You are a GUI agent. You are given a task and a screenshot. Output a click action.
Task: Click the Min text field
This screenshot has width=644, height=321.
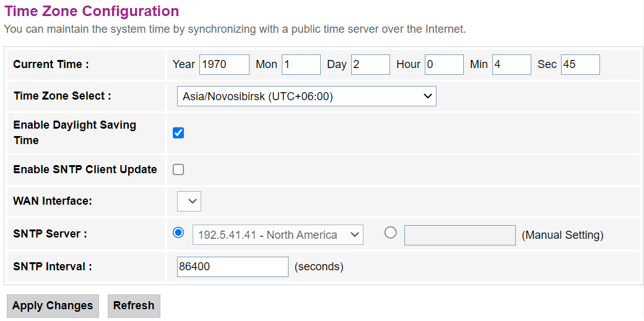[511, 64]
